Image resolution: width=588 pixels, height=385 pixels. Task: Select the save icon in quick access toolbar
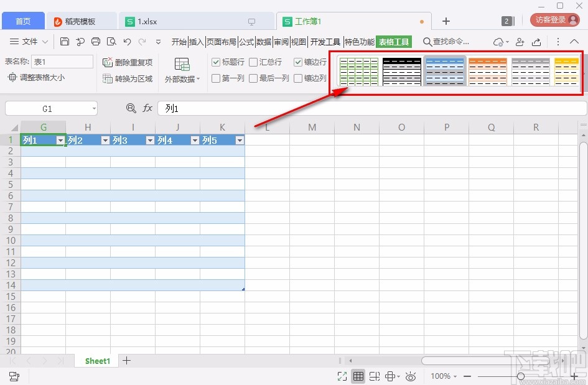(65, 41)
